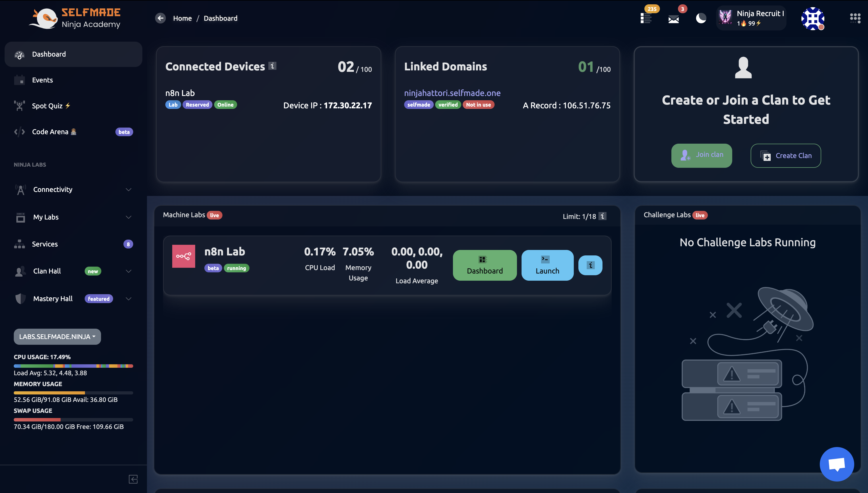
Task: Expand the My Labs menu chevron
Action: 129,217
